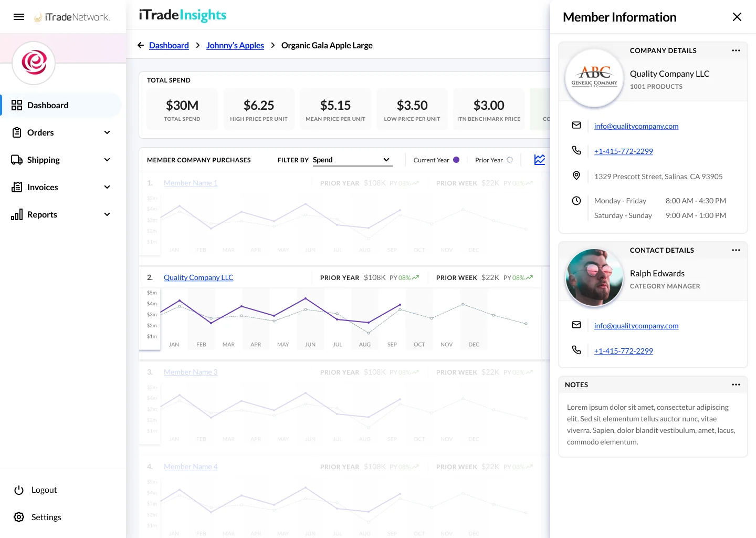This screenshot has height=538, width=756.
Task: Open the Filter By Spend dropdown
Action: pos(352,160)
